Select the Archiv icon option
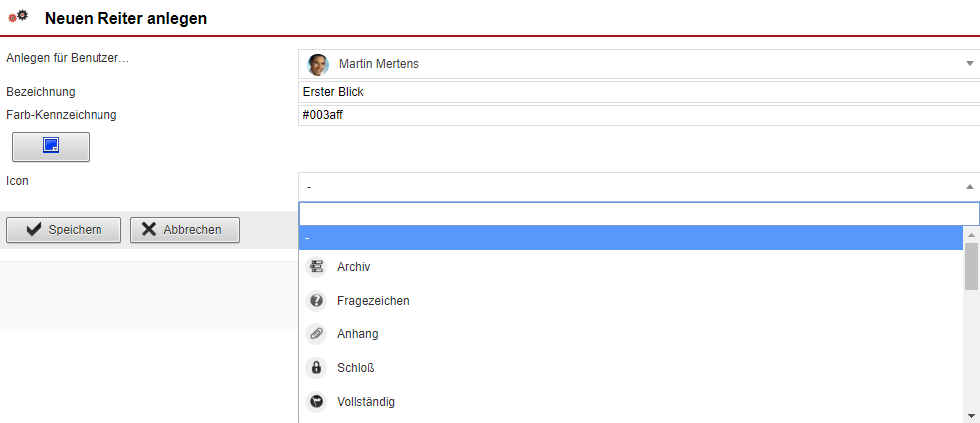This screenshot has width=980, height=423. [631, 267]
